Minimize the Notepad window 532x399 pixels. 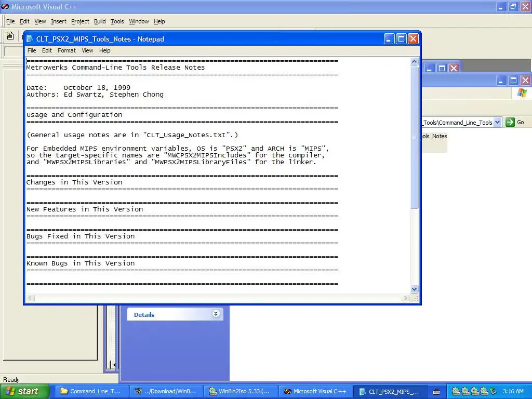click(389, 39)
